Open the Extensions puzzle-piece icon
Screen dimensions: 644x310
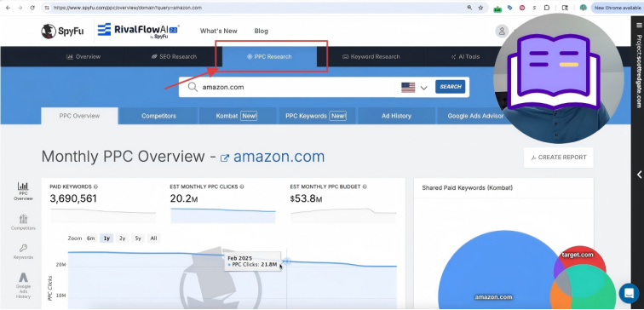pos(547,8)
